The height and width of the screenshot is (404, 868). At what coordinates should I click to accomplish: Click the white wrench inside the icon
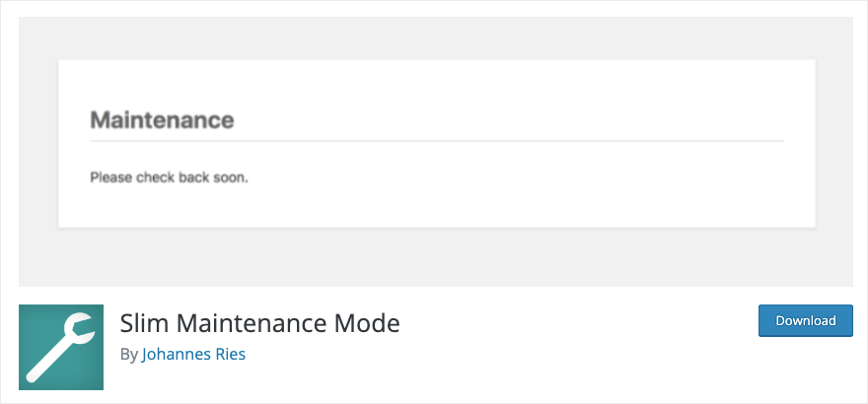(x=60, y=348)
